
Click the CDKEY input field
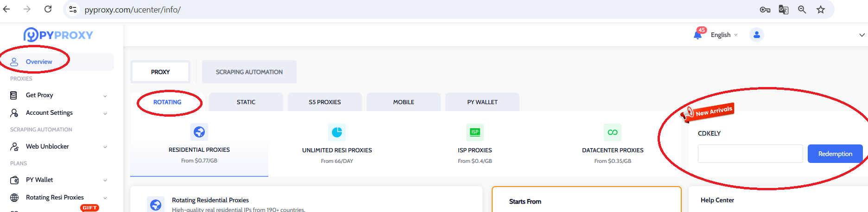[x=750, y=154]
